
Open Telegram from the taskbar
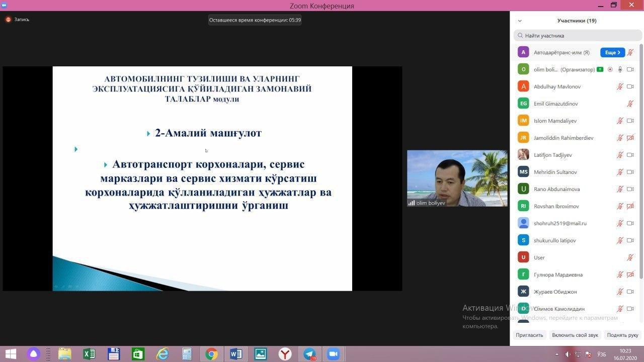pyautogui.click(x=309, y=354)
